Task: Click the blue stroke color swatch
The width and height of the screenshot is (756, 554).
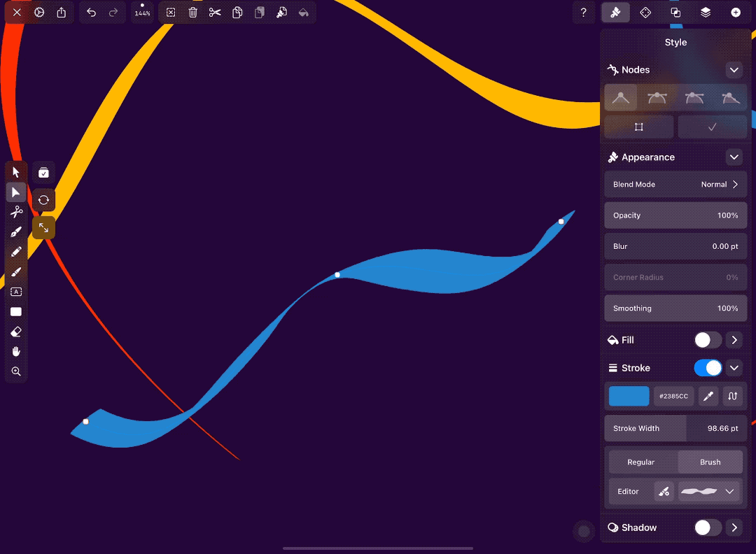Action: [628, 396]
